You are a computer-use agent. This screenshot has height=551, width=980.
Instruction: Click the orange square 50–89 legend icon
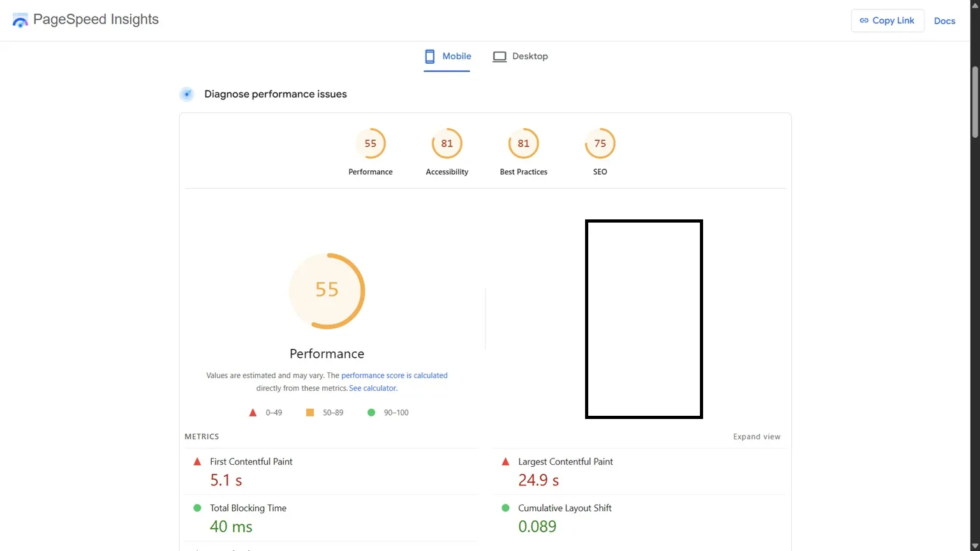tap(310, 413)
